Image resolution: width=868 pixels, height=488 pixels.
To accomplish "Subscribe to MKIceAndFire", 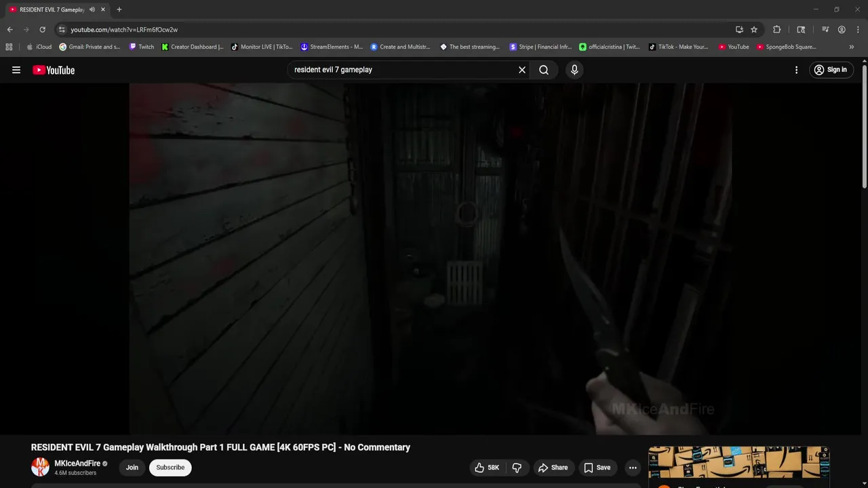I will 170,468.
